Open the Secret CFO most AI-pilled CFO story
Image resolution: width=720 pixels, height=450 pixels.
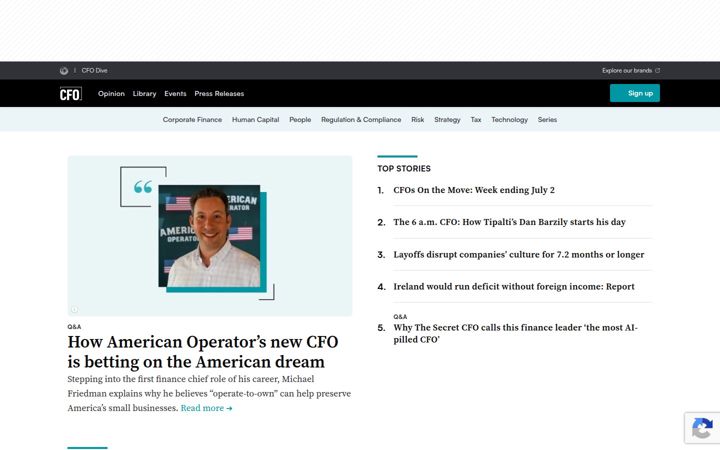(x=515, y=333)
